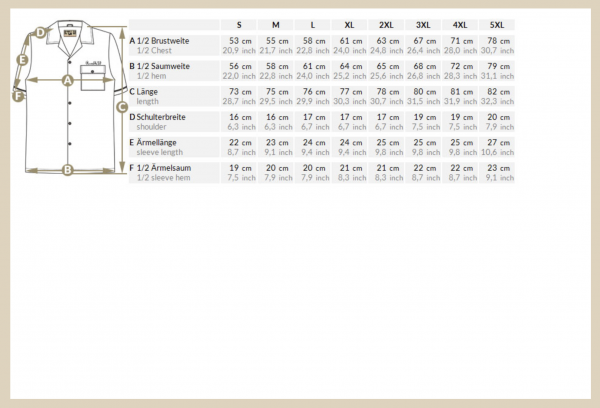The height and width of the screenshot is (408, 600).
Task: Click the Ärmellänge row label
Action: [162, 141]
